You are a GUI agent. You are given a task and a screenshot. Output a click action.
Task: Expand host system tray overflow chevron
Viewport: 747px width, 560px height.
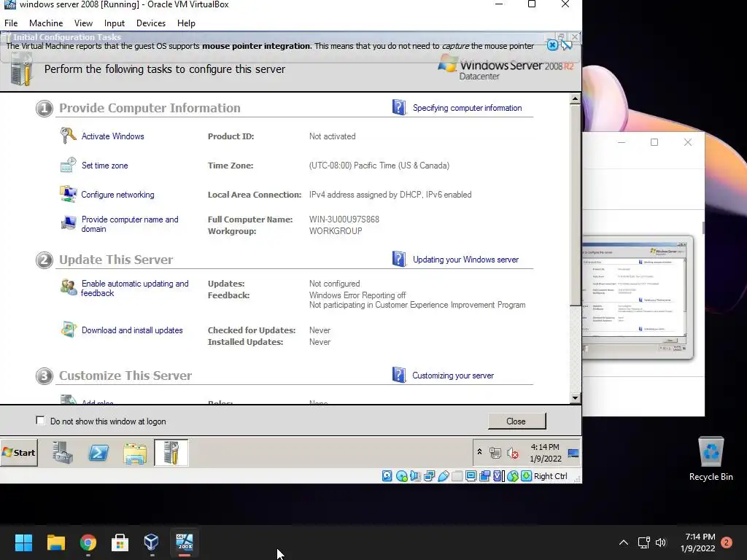point(623,542)
